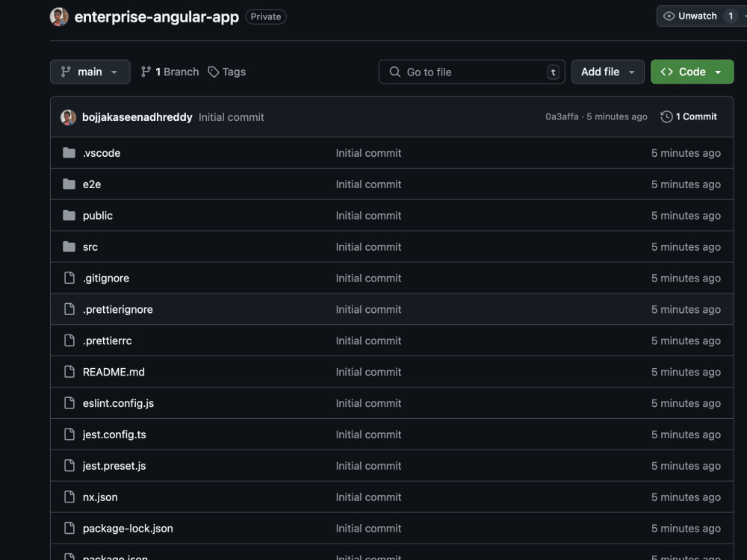Open bojjakaseenadhreddy author profile link
747x560 pixels.
(137, 117)
